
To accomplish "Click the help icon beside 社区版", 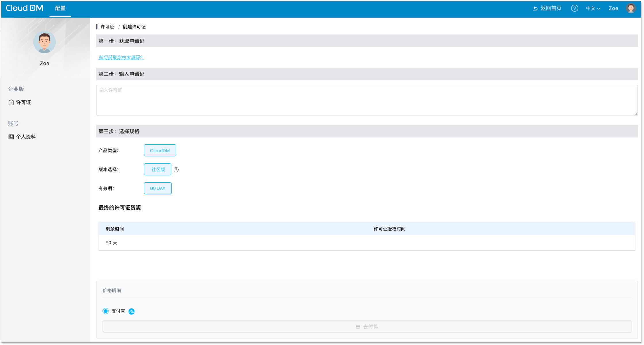I will pyautogui.click(x=176, y=170).
